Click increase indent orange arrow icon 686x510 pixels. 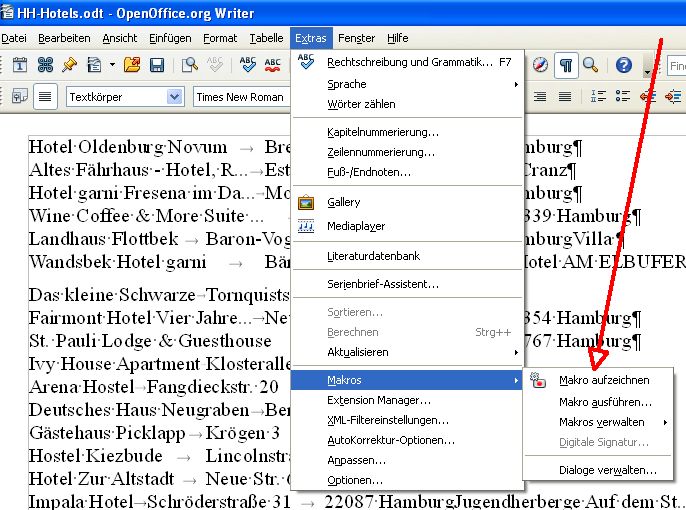click(x=673, y=96)
